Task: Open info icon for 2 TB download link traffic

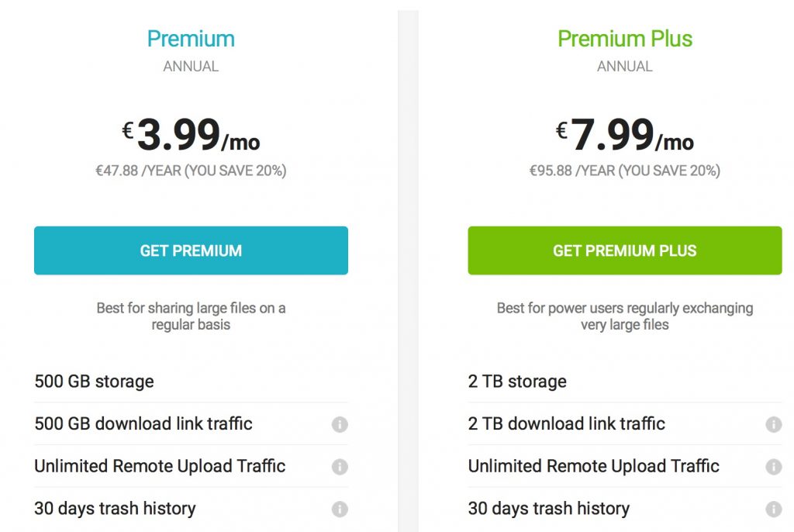Action: coord(774,424)
